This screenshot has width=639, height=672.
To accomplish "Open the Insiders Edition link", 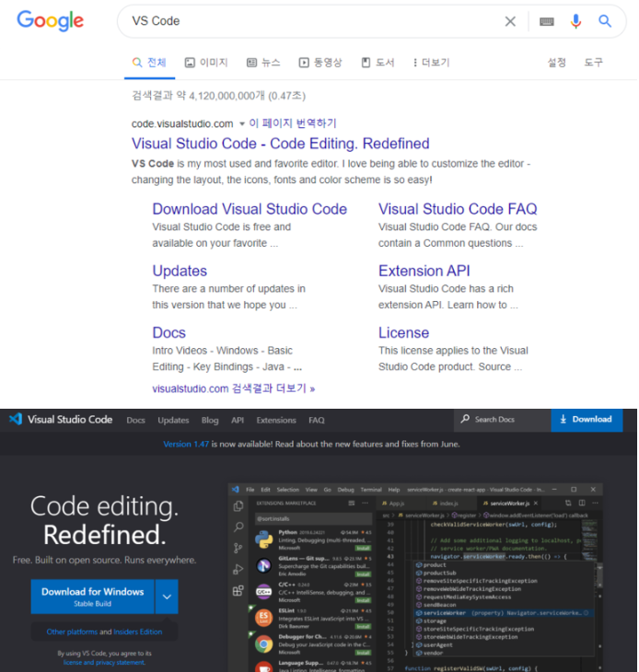I will point(137,631).
